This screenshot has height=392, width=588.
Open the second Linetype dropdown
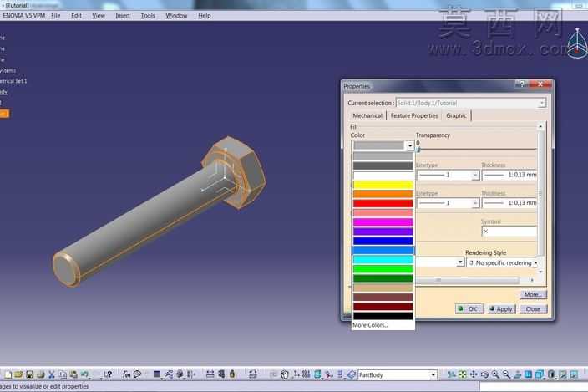(475, 203)
